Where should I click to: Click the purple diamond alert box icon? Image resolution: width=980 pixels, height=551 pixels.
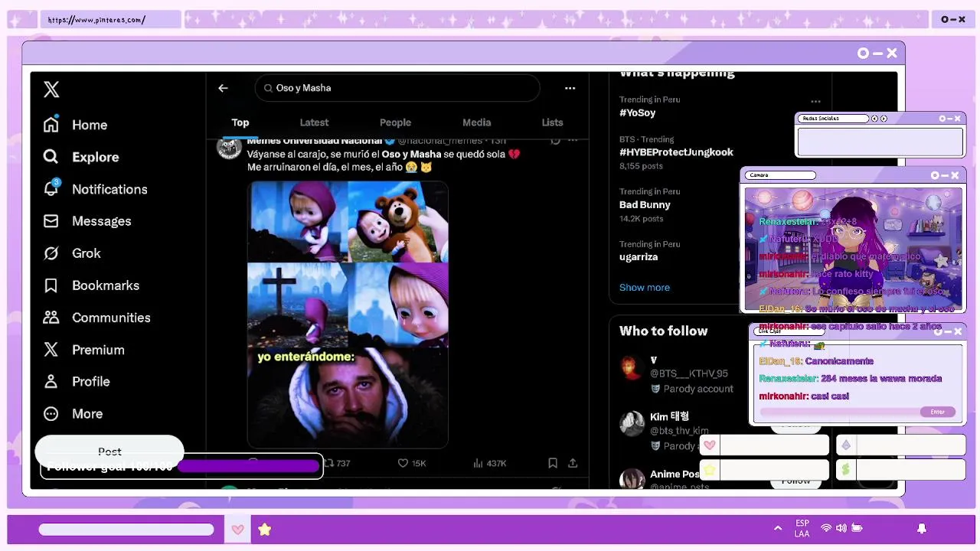pos(846,445)
